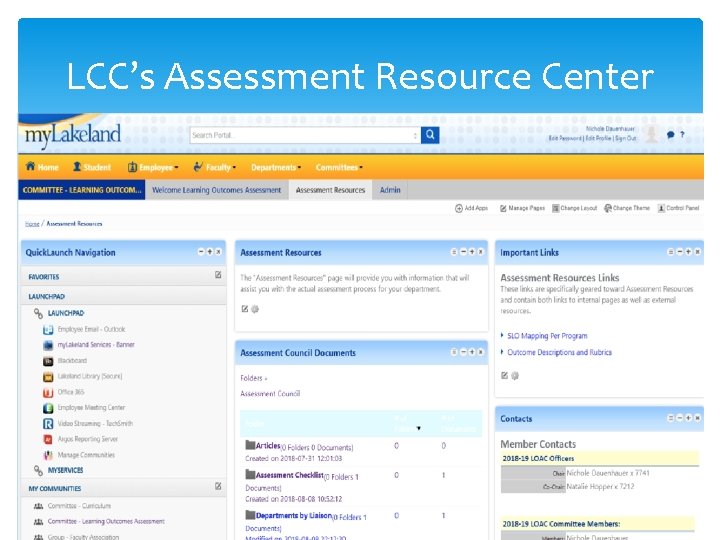Click the Folders breadcrumb link
The height and width of the screenshot is (540, 720).
point(251,378)
